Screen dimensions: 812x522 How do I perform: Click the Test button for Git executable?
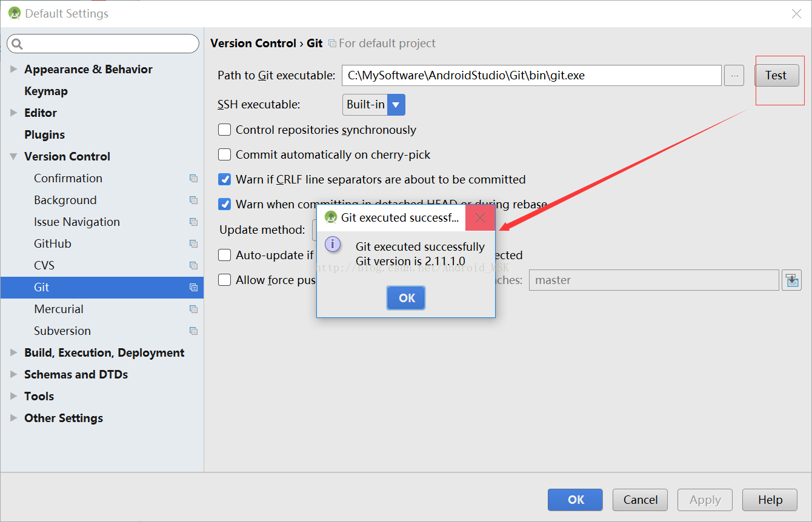click(776, 75)
